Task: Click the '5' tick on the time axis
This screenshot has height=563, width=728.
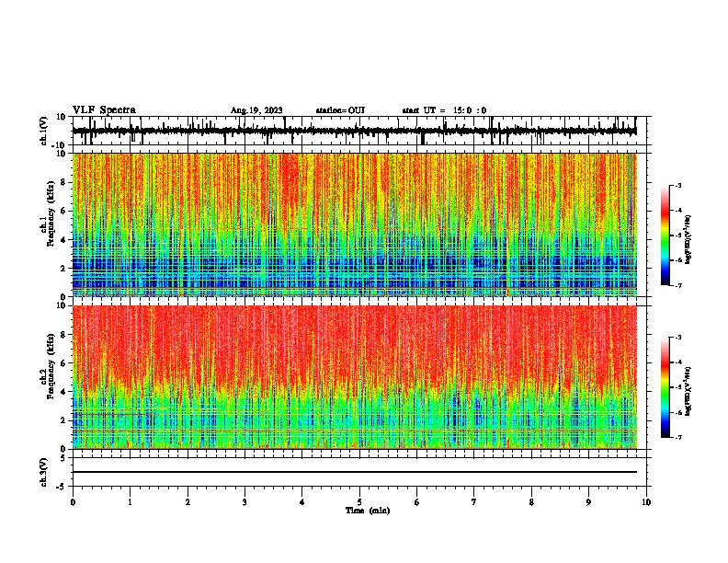Action: (359, 502)
